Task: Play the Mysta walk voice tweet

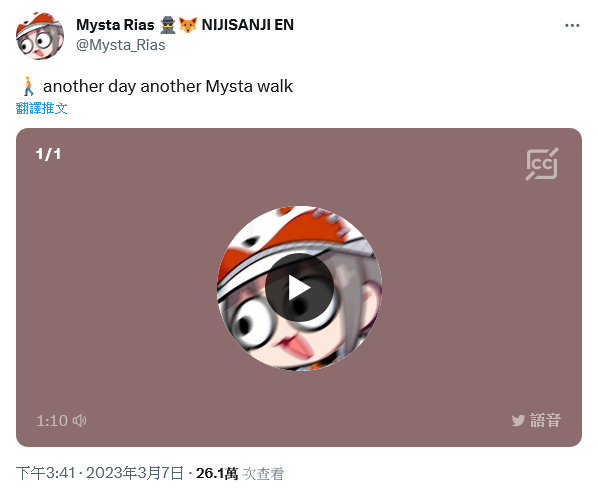Action: 299,288
